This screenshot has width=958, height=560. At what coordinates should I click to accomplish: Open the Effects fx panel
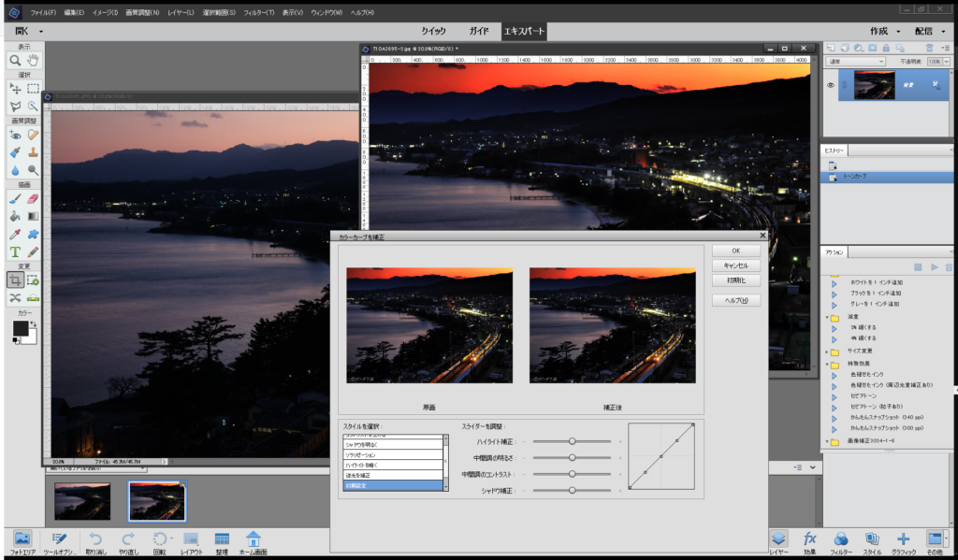point(810,540)
